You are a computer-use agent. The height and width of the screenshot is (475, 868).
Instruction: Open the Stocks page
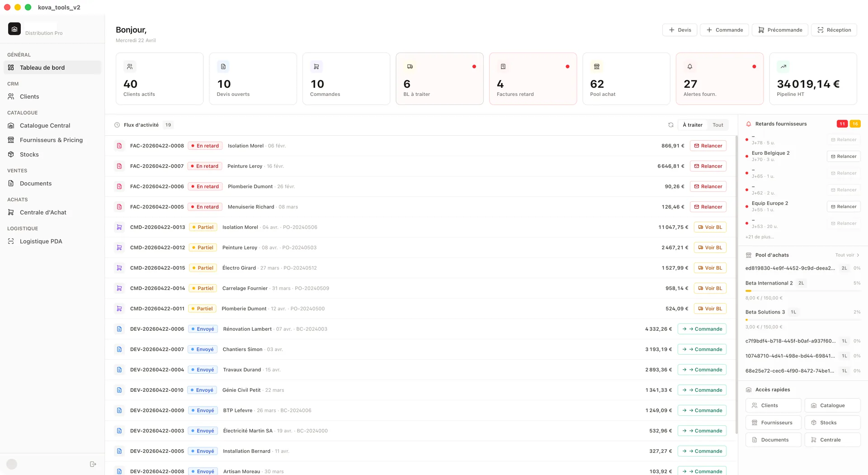point(30,154)
